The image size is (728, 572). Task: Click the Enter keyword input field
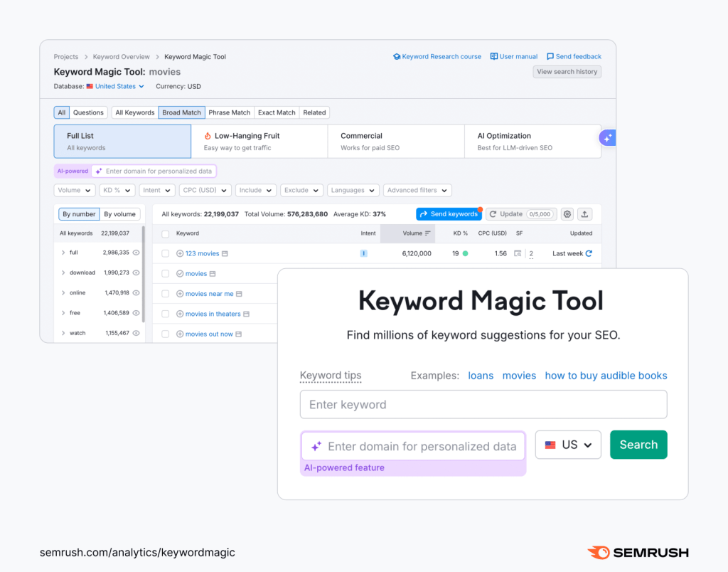click(x=483, y=404)
